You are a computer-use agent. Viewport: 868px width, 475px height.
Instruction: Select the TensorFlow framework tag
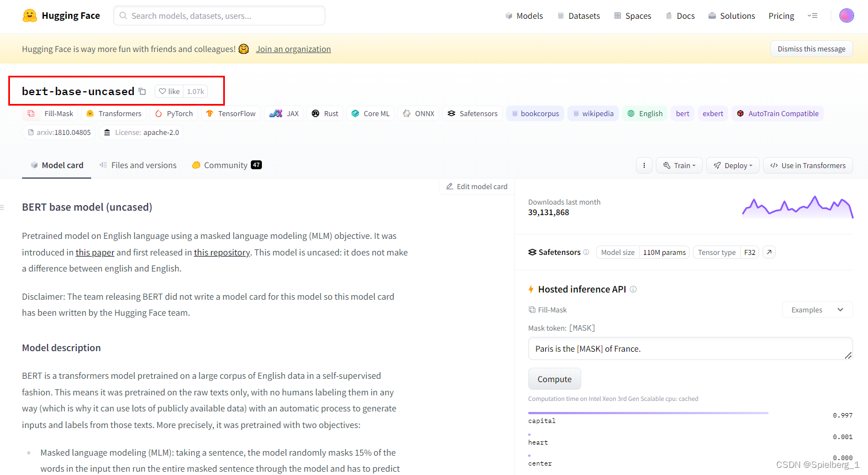pyautogui.click(x=231, y=113)
